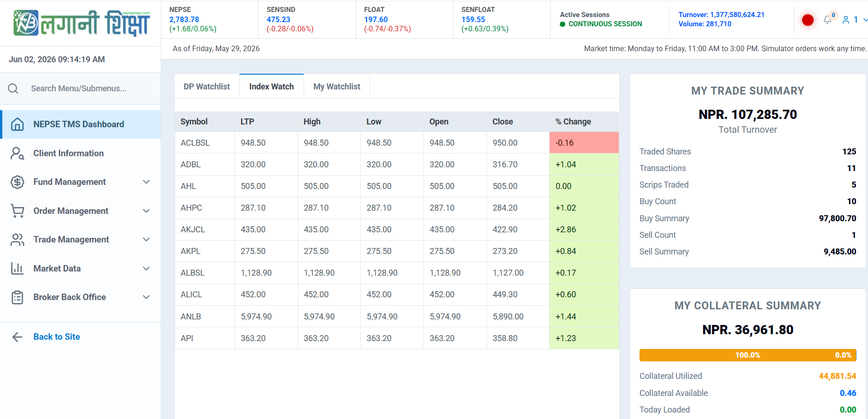Follow the Back to Site link

[x=57, y=337]
